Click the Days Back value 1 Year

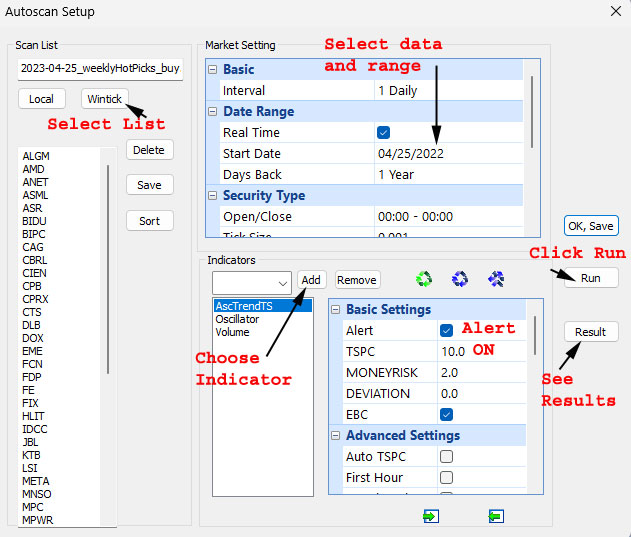396,174
